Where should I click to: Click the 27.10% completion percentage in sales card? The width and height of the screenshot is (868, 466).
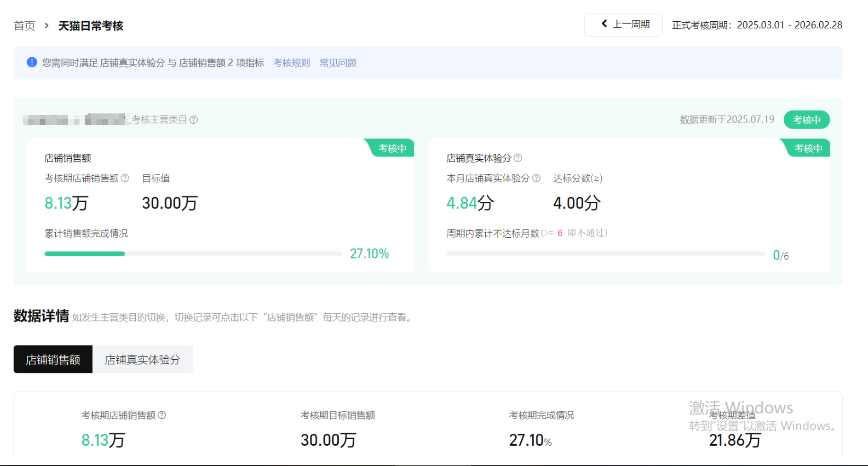[369, 254]
